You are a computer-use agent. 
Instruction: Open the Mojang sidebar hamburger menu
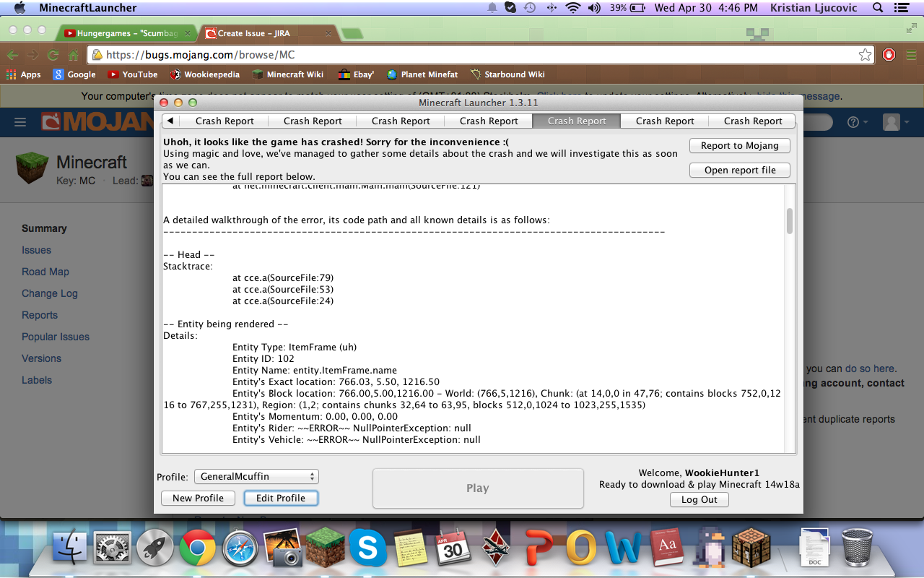[20, 123]
